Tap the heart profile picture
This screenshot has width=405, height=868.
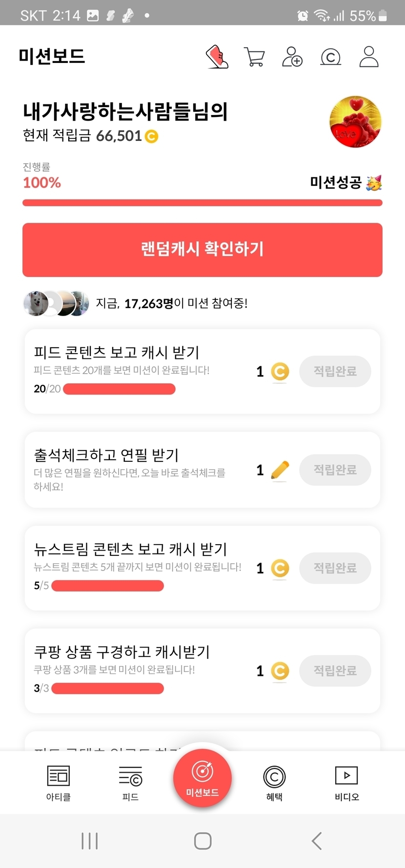pos(355,122)
